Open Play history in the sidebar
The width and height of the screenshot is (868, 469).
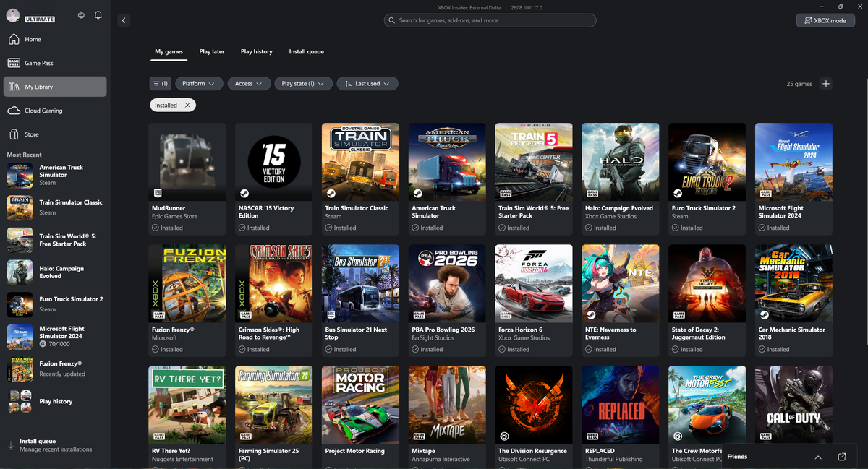[55, 401]
